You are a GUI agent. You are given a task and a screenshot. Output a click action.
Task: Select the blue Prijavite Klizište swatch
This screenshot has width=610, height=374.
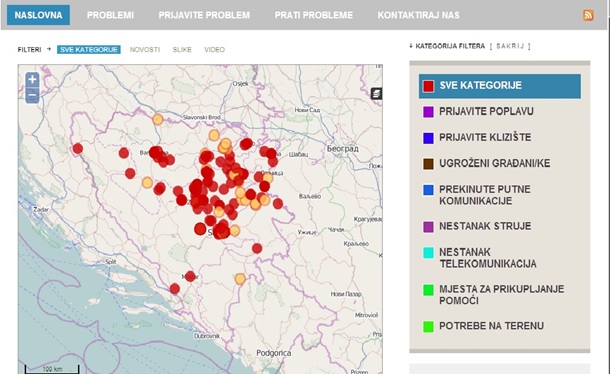428,138
